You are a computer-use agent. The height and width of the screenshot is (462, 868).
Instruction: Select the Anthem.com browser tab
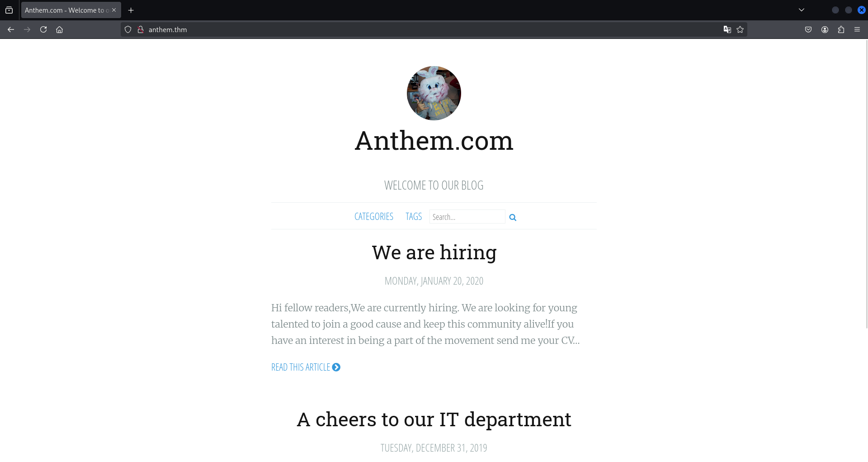pyautogui.click(x=66, y=10)
